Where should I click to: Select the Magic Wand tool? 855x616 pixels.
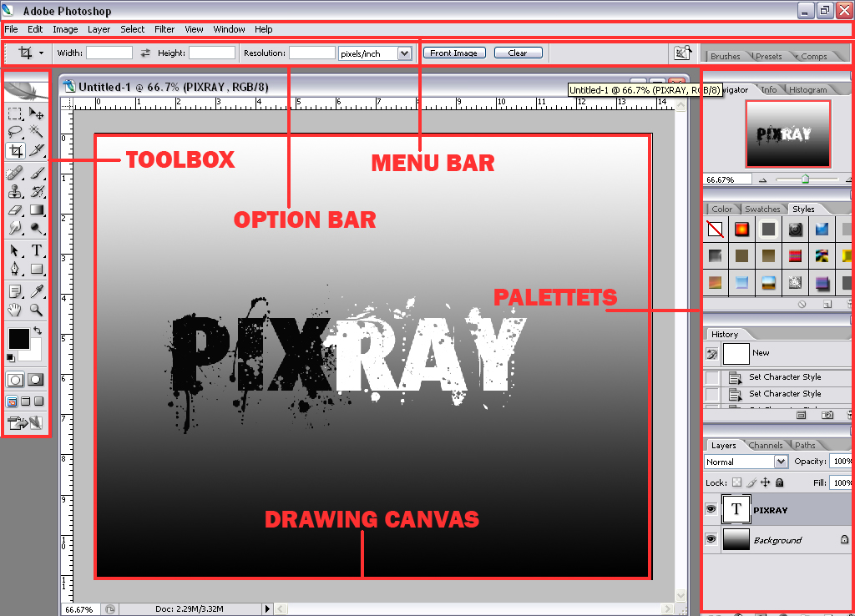click(36, 131)
